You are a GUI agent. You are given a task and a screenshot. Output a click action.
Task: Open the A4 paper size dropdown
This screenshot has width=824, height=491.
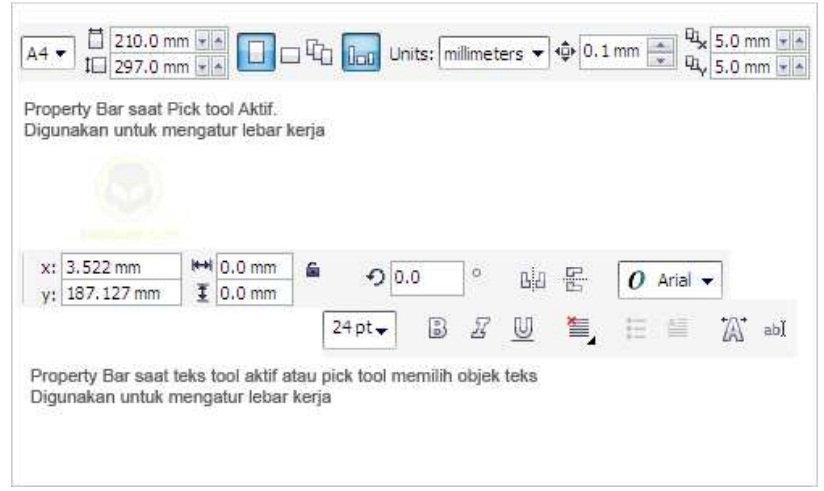(48, 53)
